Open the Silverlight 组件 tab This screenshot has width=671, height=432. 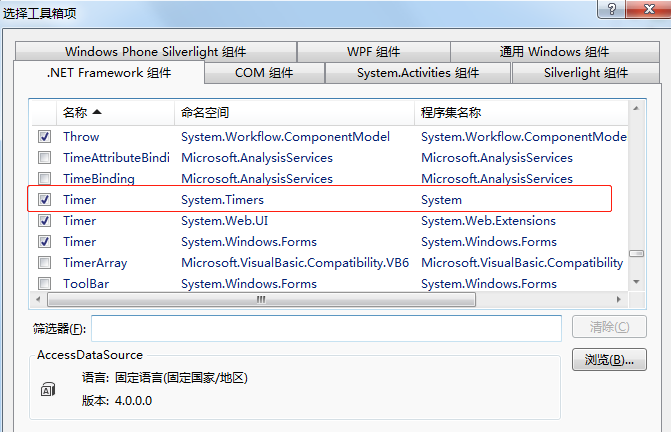coord(586,73)
